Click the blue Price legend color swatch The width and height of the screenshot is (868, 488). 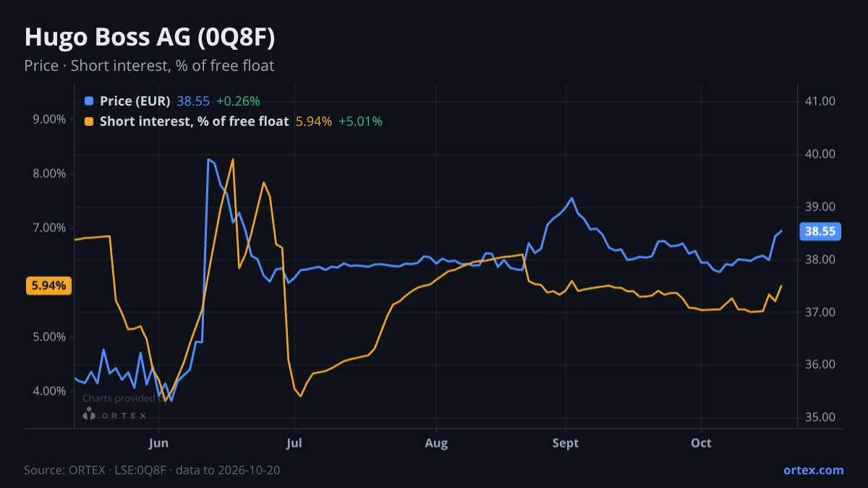89,101
